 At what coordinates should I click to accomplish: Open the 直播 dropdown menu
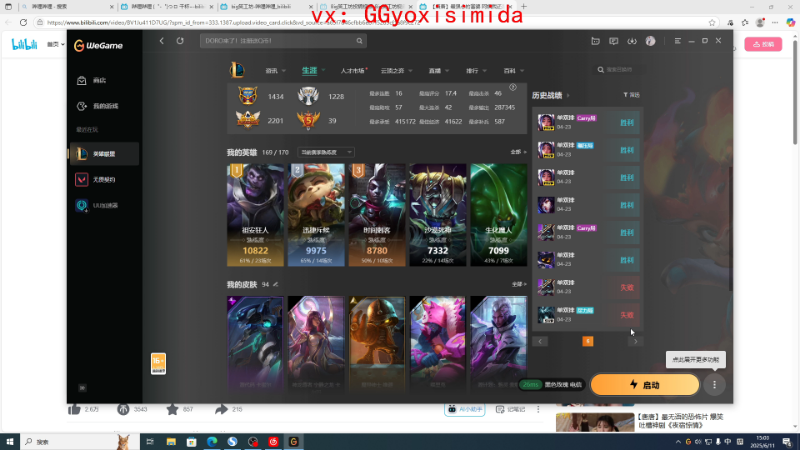point(439,71)
